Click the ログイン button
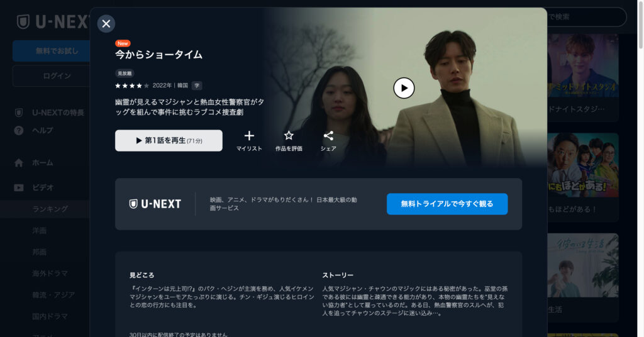The height and width of the screenshot is (337, 644). point(51,76)
